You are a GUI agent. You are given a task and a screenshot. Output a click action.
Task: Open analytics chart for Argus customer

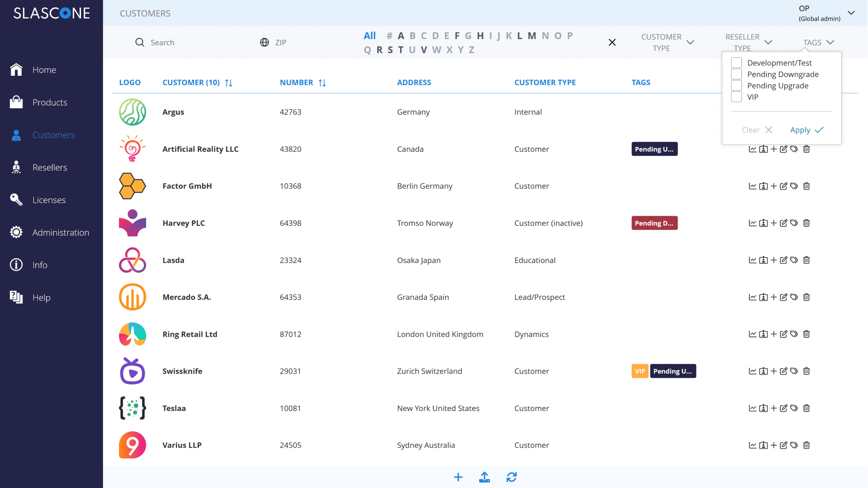point(752,112)
